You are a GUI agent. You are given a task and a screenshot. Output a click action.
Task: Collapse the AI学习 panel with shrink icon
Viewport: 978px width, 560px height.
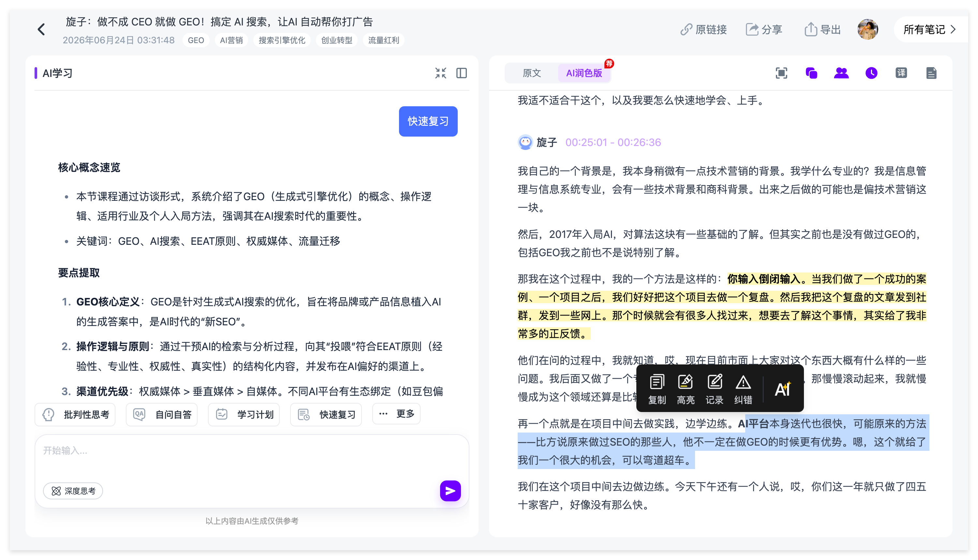pyautogui.click(x=441, y=73)
